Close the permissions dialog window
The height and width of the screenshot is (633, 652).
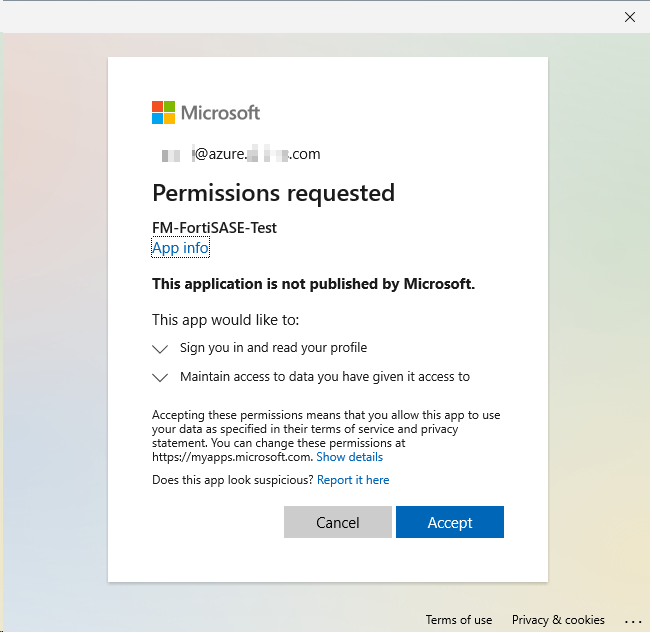point(630,17)
